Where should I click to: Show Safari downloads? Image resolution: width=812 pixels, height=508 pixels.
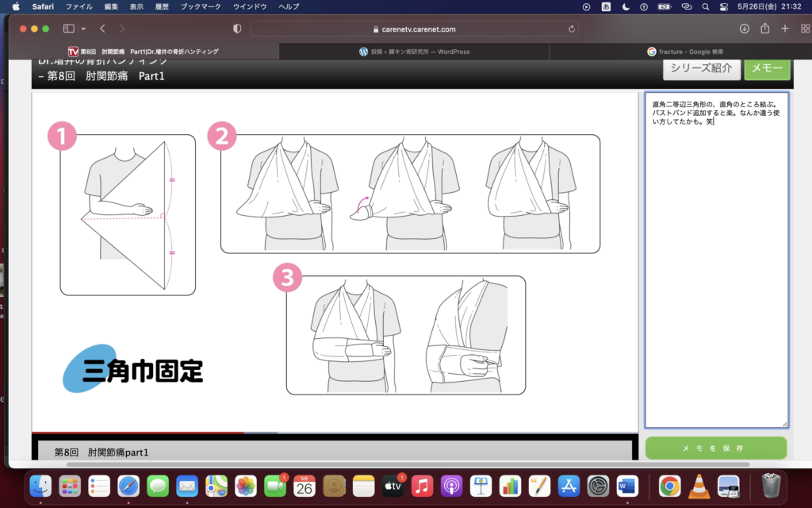[x=744, y=29]
